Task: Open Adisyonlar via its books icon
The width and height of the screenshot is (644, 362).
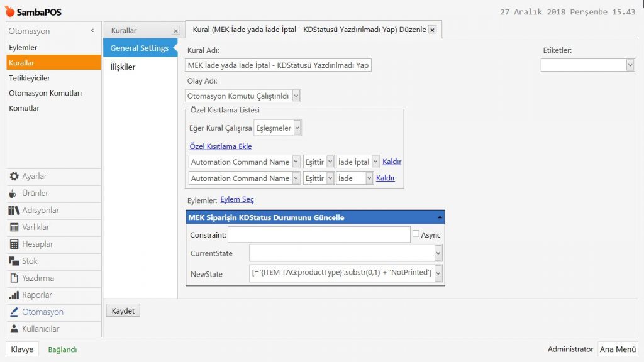Action: click(x=14, y=211)
